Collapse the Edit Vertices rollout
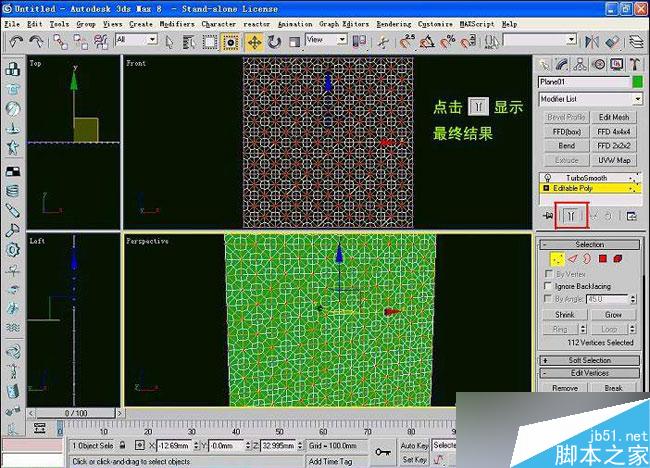Screen dimensions: 650x468 coord(589,373)
